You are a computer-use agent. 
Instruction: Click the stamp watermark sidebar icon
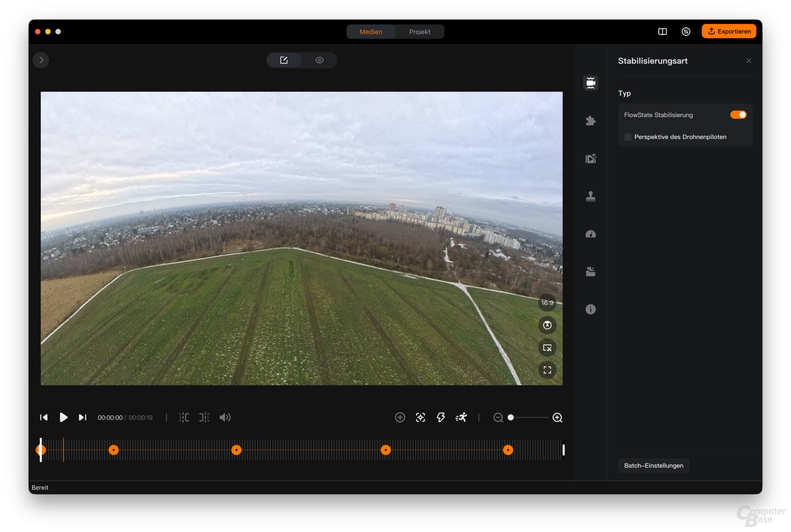(590, 197)
